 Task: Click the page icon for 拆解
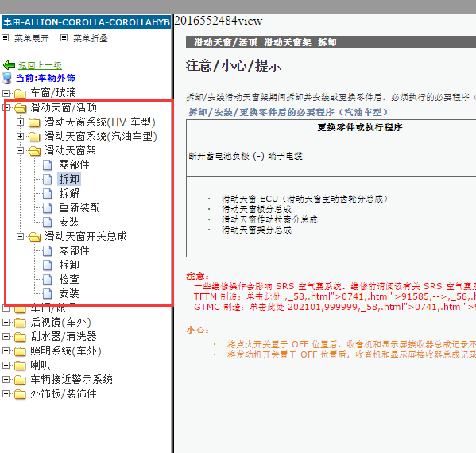(x=48, y=193)
